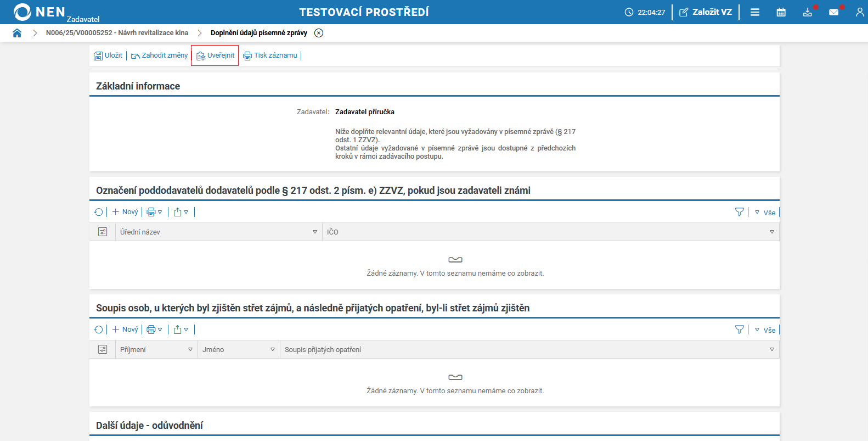Screen dimensions: 868x441
Task: Click the Zadavatel role label under the NEN logo
Action: (83, 19)
